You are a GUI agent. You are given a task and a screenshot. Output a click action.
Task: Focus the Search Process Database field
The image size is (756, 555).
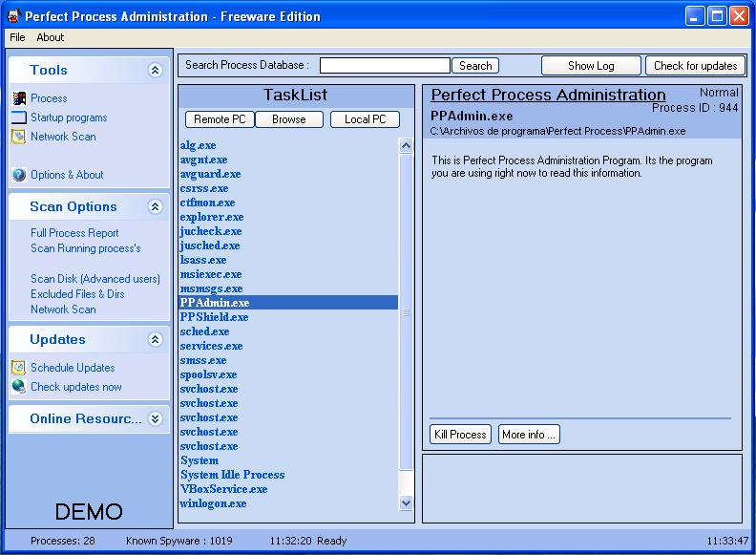click(x=385, y=66)
